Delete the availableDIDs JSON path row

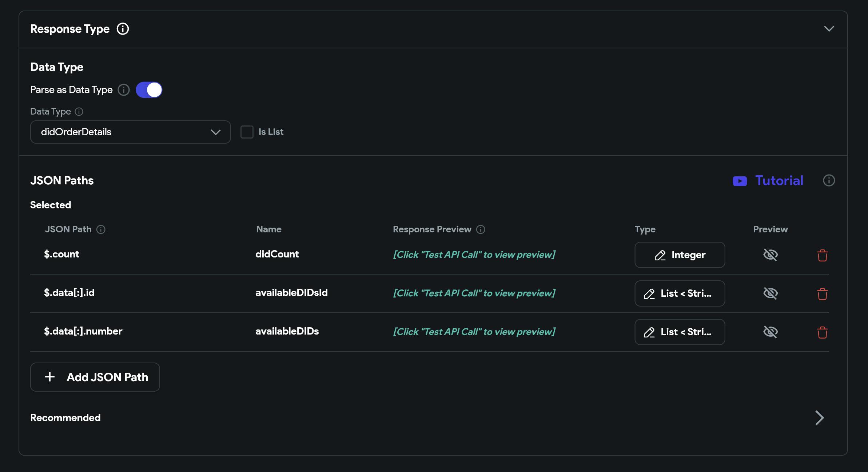click(822, 332)
